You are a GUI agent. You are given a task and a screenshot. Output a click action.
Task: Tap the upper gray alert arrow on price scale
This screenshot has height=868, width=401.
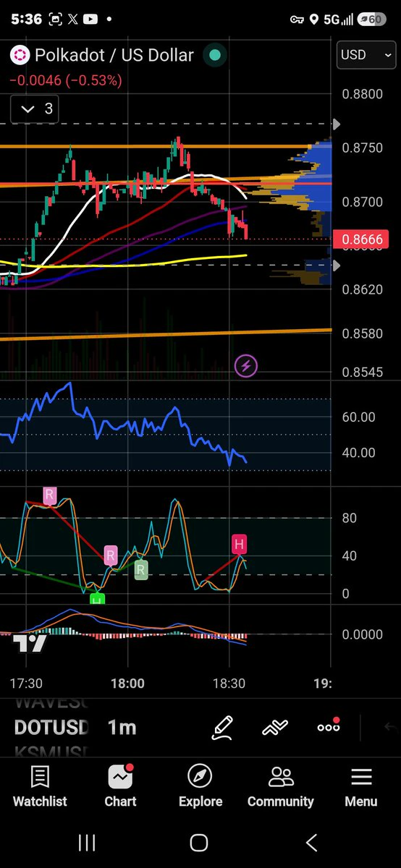pos(336,124)
